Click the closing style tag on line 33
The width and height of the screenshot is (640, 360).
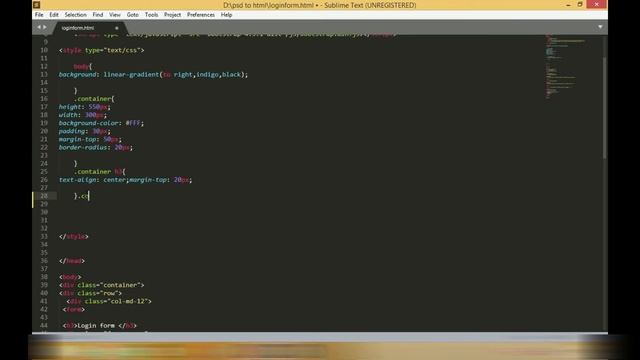coord(74,236)
